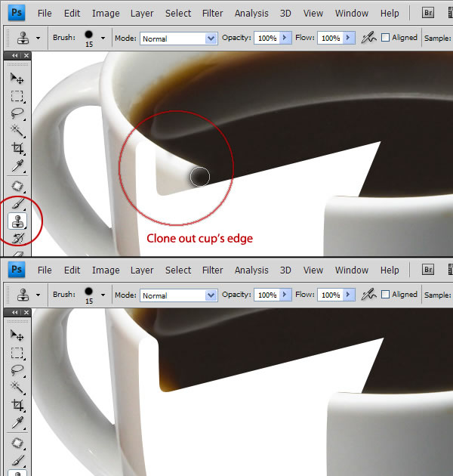This screenshot has width=453, height=476.
Task: Click Opacity 100% field in lower window
Action: point(267,295)
